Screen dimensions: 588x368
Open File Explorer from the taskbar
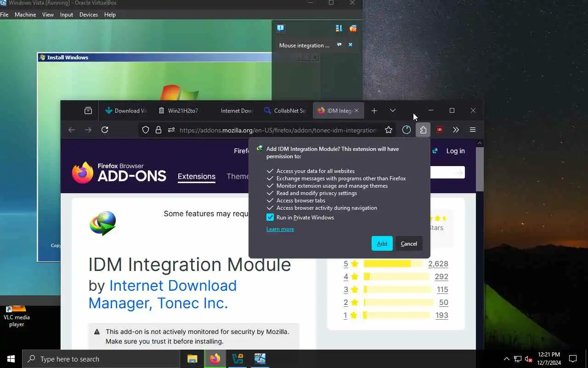click(x=192, y=359)
